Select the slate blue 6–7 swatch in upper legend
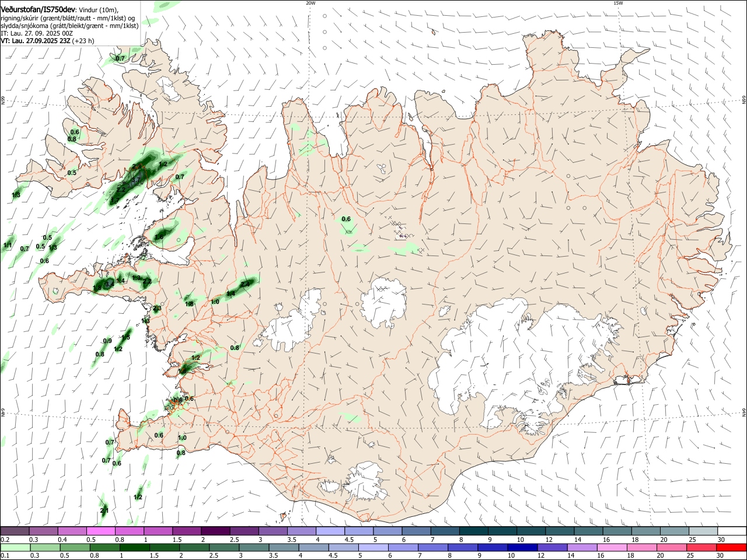The height and width of the screenshot is (560, 747). coord(417,531)
